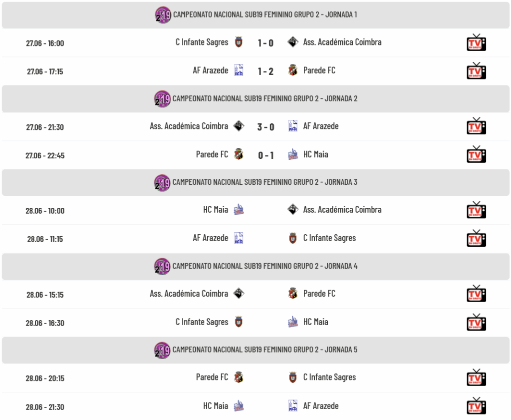This screenshot has height=420, width=511.
Task: Click TV icon for the 28.06 16:30 match
Action: tap(476, 322)
